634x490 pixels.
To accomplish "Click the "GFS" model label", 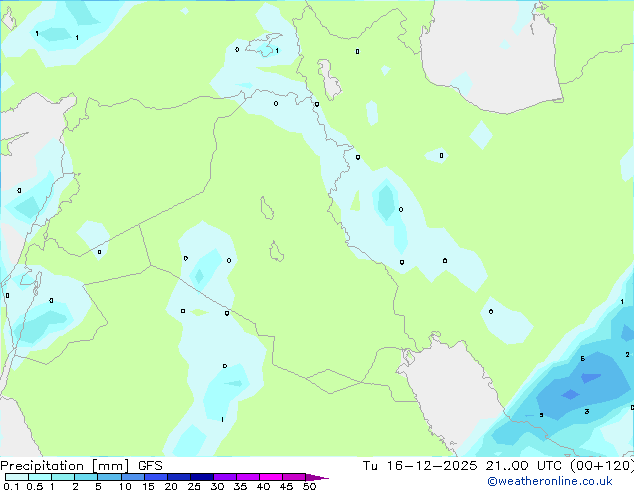I will tap(150, 466).
